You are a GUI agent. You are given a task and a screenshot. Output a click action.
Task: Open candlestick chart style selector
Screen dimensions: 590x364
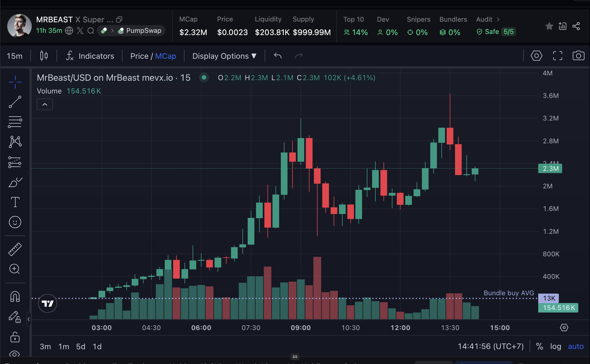(44, 56)
